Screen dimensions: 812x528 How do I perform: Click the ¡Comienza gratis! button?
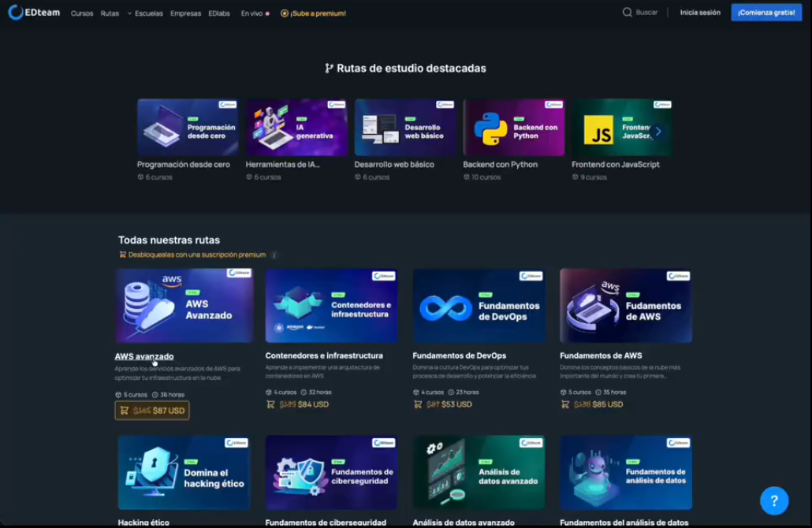tap(765, 13)
